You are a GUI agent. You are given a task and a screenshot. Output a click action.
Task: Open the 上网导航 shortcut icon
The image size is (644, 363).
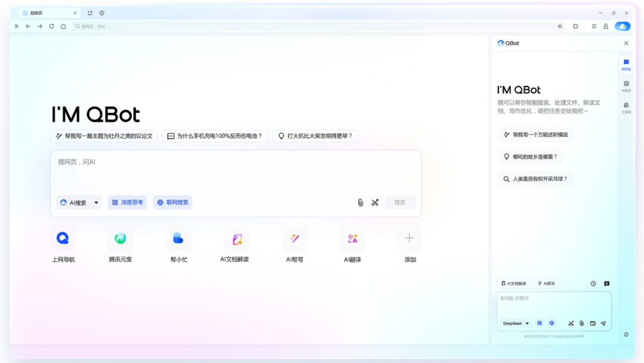click(63, 238)
